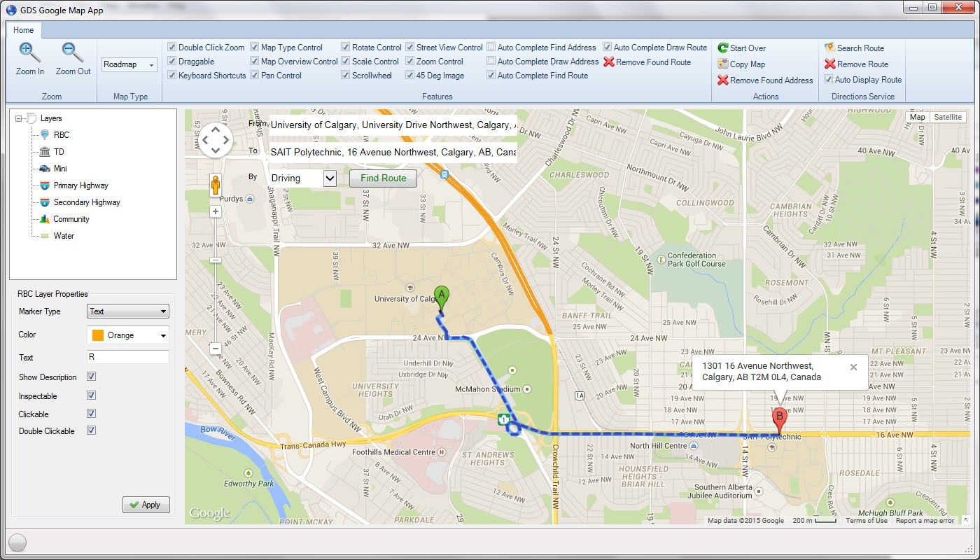Screen dimensions: 980x560
Task: Click Report a map error link
Action: (x=925, y=520)
